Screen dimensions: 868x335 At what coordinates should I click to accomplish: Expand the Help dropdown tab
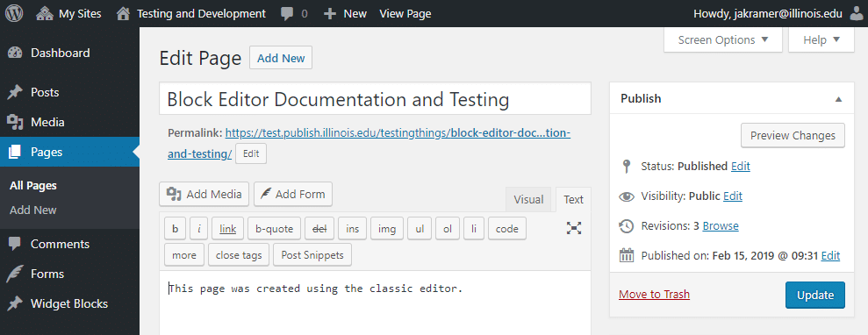click(821, 39)
